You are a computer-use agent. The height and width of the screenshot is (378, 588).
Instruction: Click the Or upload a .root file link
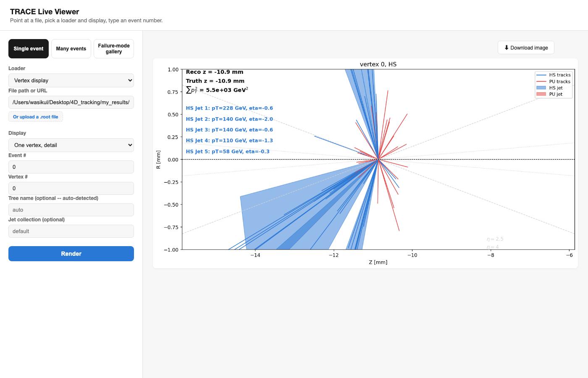36,117
